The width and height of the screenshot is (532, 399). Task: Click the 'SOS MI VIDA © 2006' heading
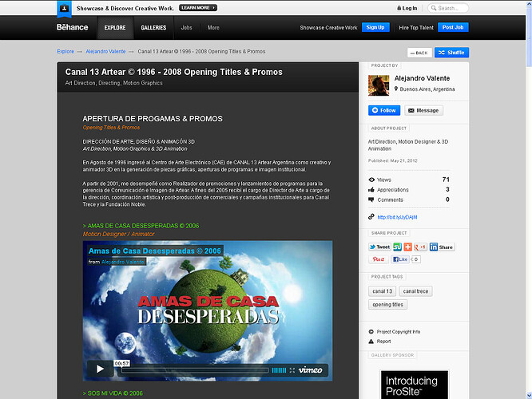pos(113,393)
